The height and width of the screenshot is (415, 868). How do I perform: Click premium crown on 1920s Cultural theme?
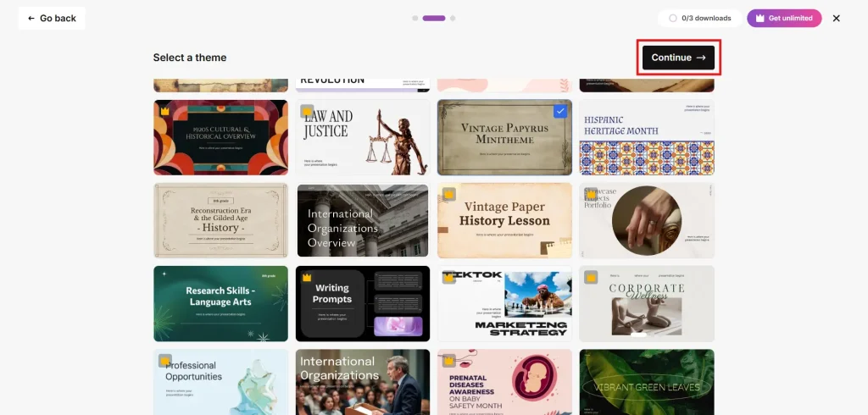[165, 111]
